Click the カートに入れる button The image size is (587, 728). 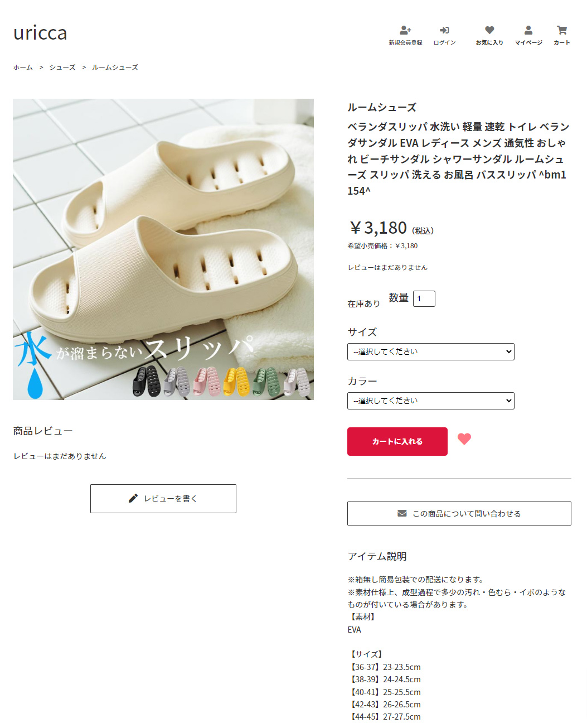tap(397, 441)
